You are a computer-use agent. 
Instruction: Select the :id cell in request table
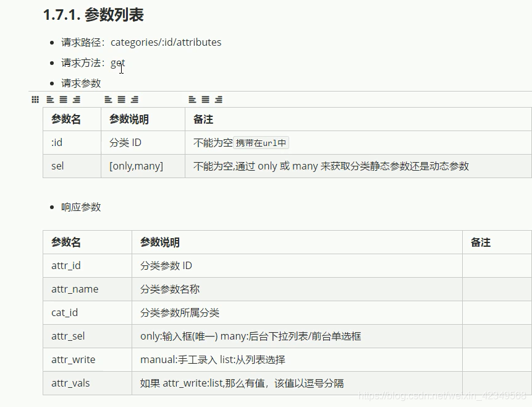coord(72,143)
